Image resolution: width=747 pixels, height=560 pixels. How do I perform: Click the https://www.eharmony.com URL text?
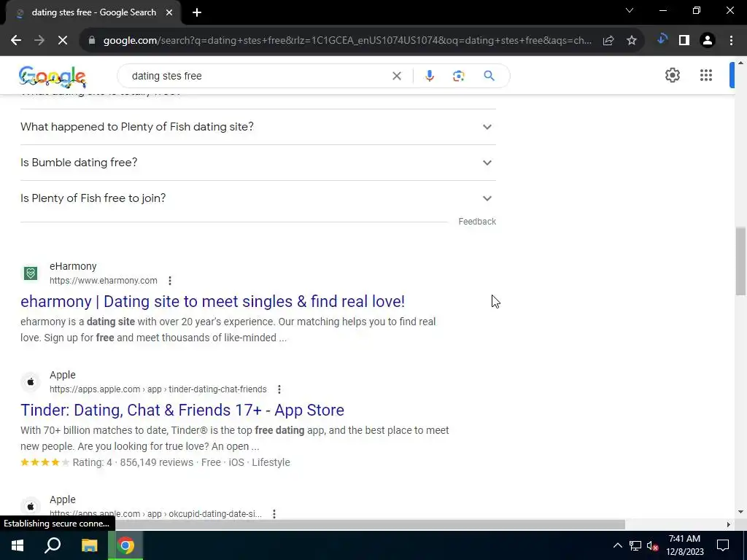pos(104,281)
